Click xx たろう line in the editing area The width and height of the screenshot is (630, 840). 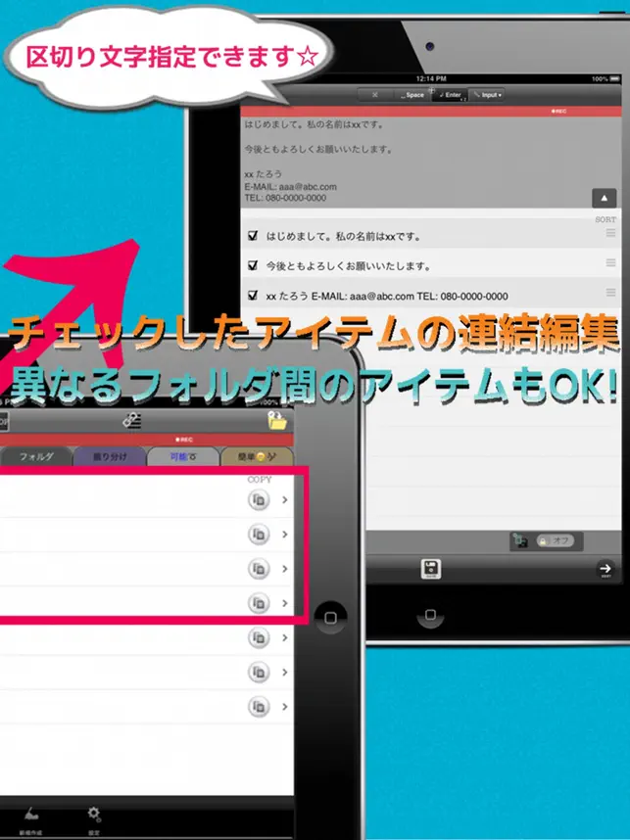(264, 174)
